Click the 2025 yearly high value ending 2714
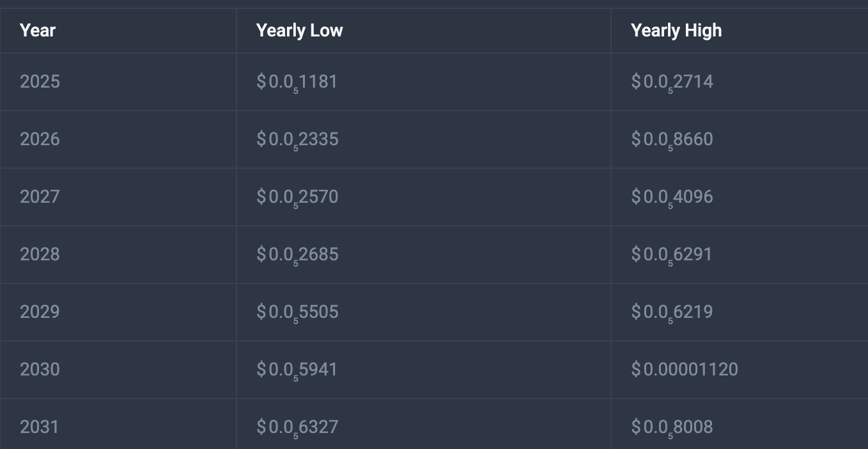 point(672,83)
